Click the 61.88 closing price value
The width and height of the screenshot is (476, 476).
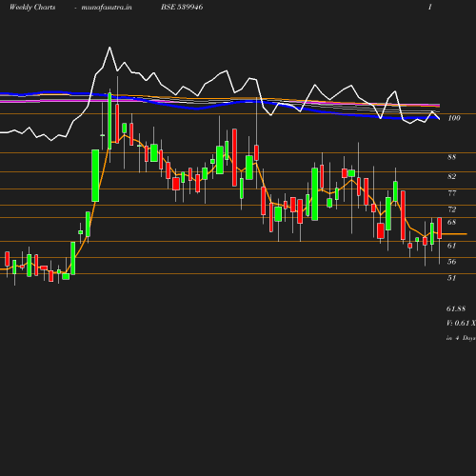[x=456, y=308]
